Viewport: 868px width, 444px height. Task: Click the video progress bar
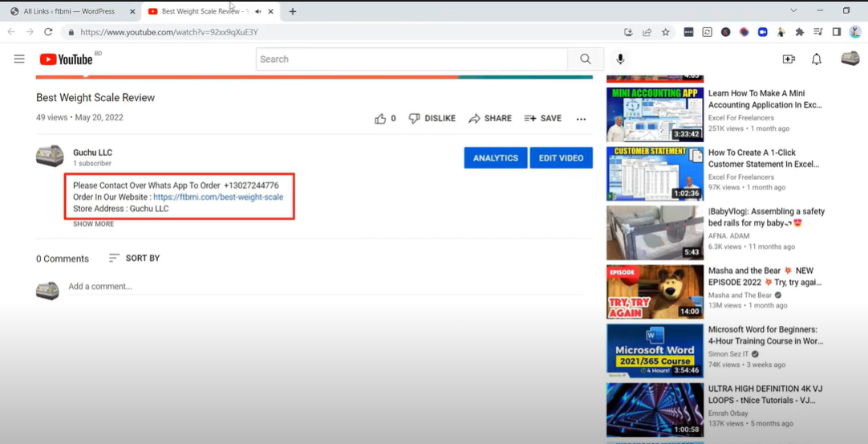[x=314, y=77]
